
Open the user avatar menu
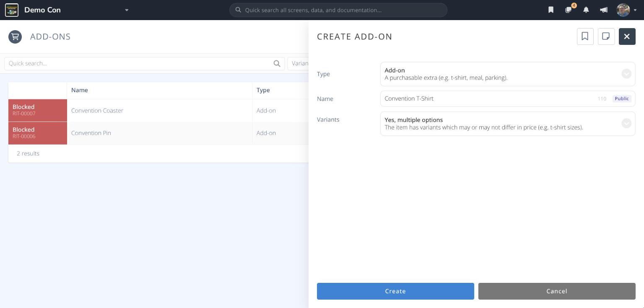[x=626, y=10]
